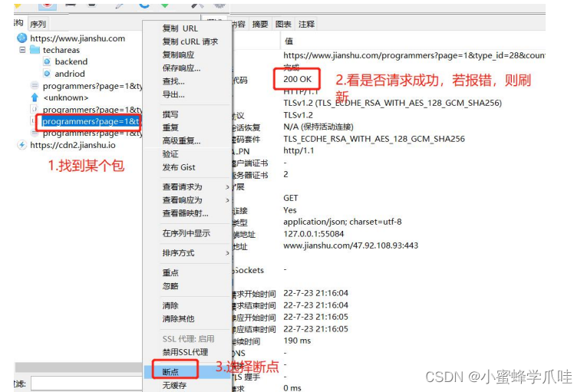584x392 pixels.
Task: Click the andriod request icon
Action: click(47, 74)
